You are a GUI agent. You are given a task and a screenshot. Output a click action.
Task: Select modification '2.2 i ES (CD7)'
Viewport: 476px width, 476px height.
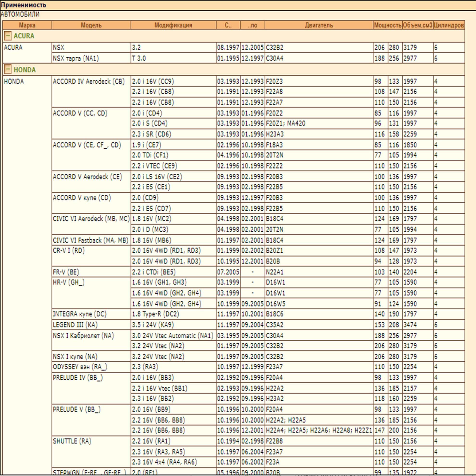(x=173, y=208)
